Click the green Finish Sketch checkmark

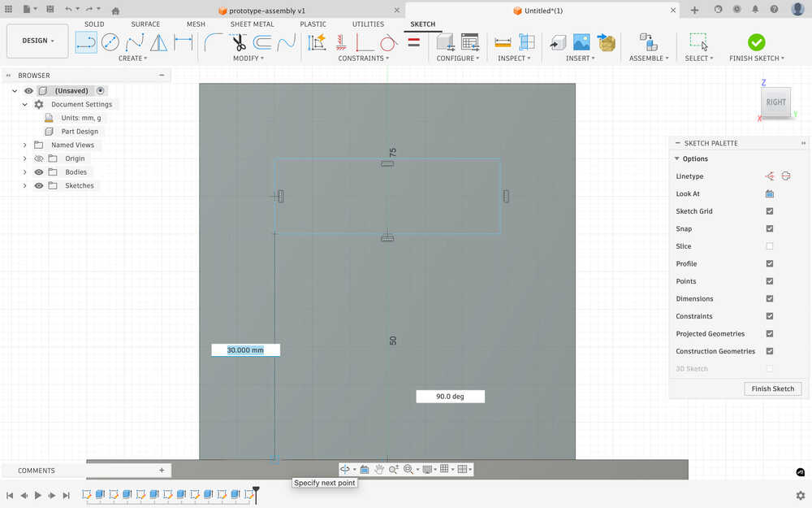[756, 42]
